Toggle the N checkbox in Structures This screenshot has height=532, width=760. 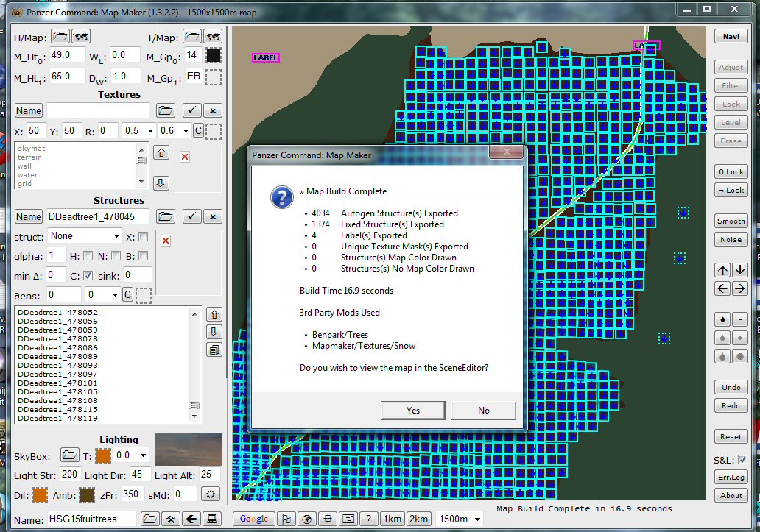coord(116,255)
